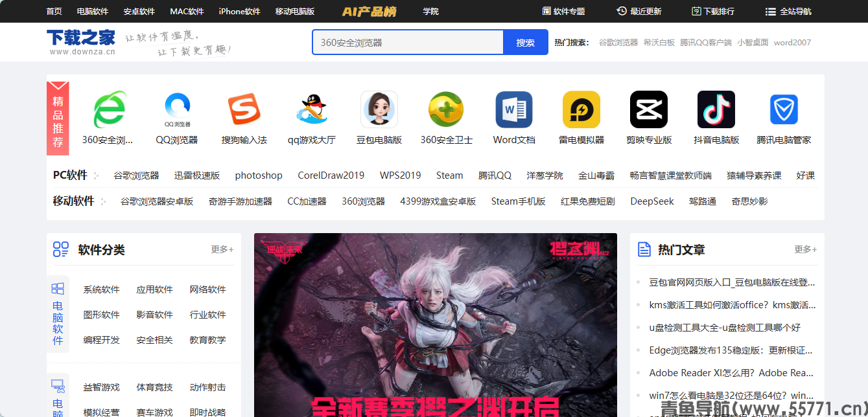Open the 网络软件 category
868x417 pixels.
(208, 289)
